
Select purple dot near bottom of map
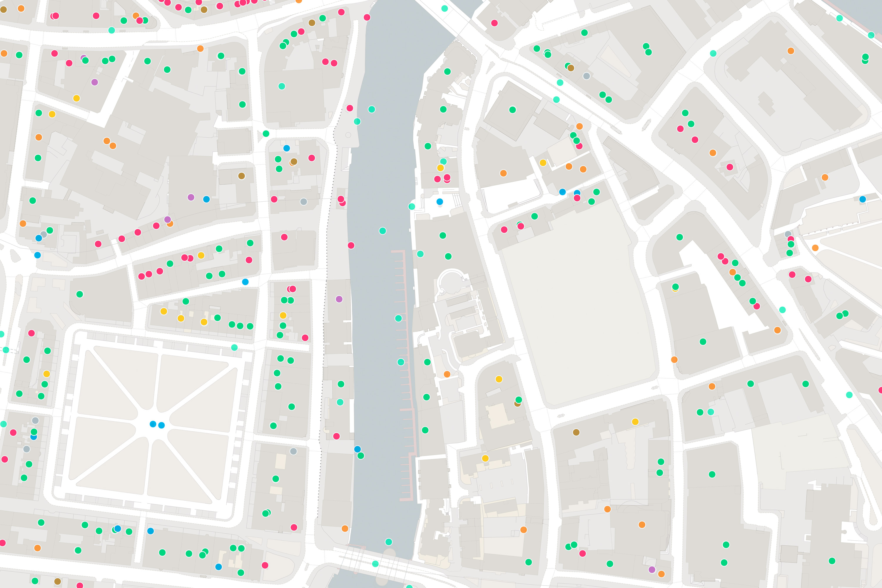[652, 569]
